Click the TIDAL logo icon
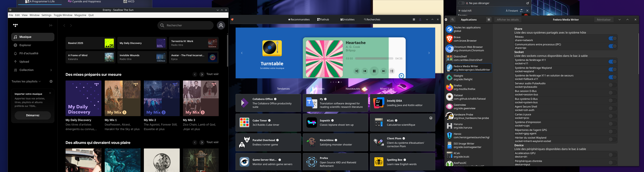 [x=16, y=25]
